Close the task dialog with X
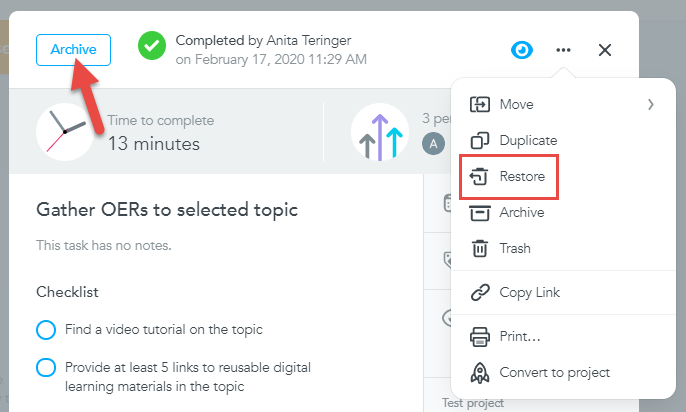 tap(605, 50)
